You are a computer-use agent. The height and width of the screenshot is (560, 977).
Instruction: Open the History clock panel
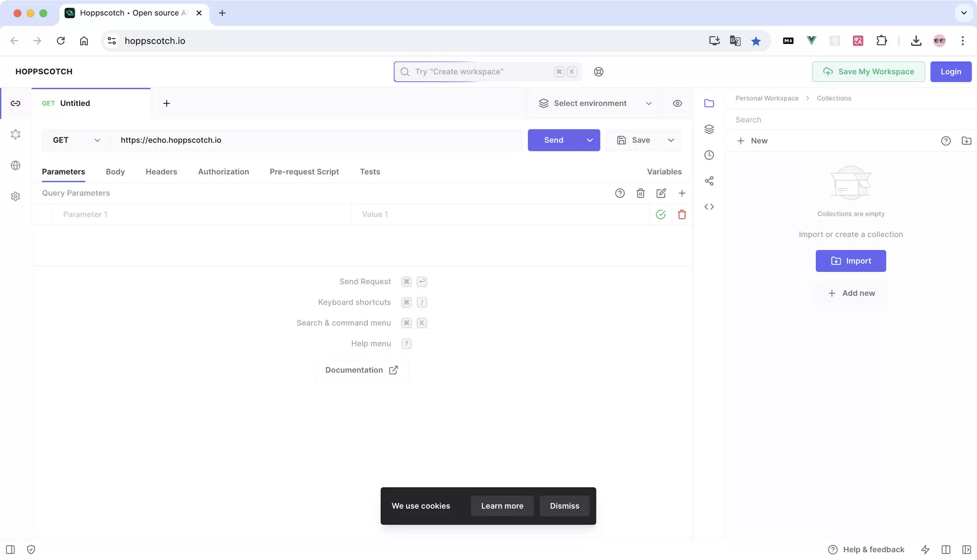pos(709,155)
